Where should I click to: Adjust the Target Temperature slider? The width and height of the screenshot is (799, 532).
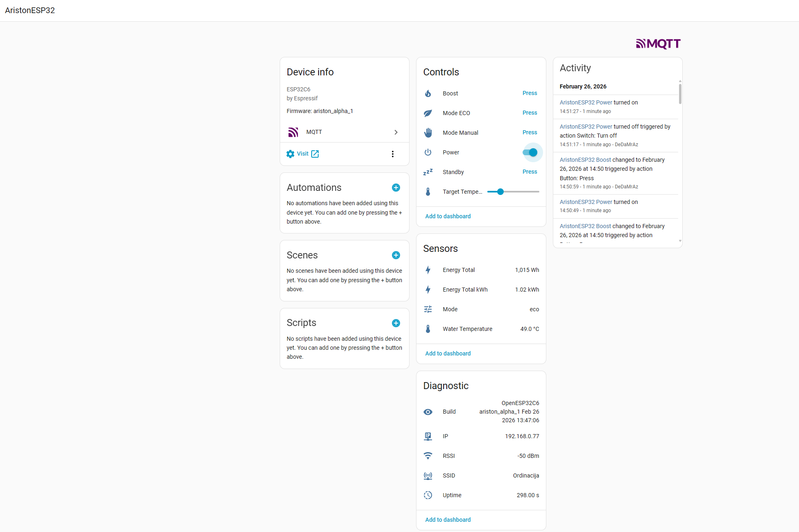click(500, 192)
